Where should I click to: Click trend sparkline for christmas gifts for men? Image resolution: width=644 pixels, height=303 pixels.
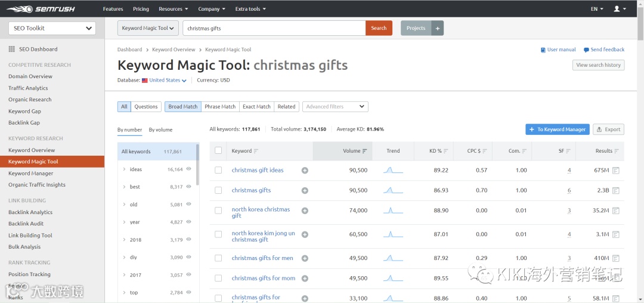pos(393,258)
